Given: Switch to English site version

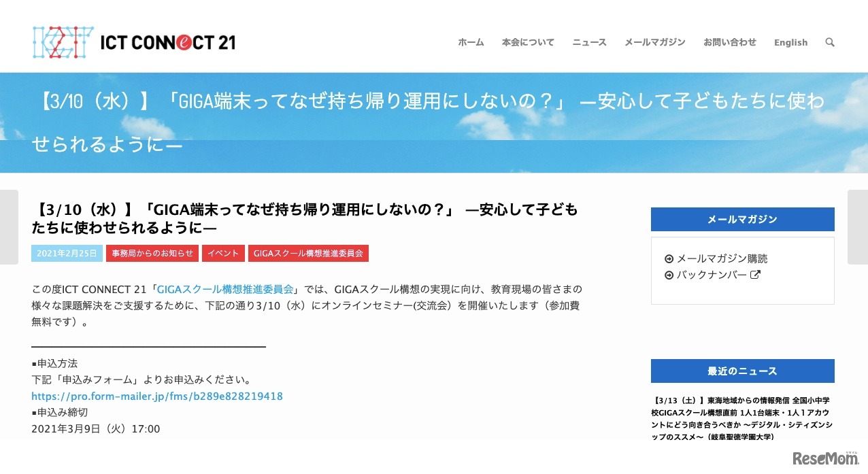Looking at the screenshot, I should click(x=790, y=42).
